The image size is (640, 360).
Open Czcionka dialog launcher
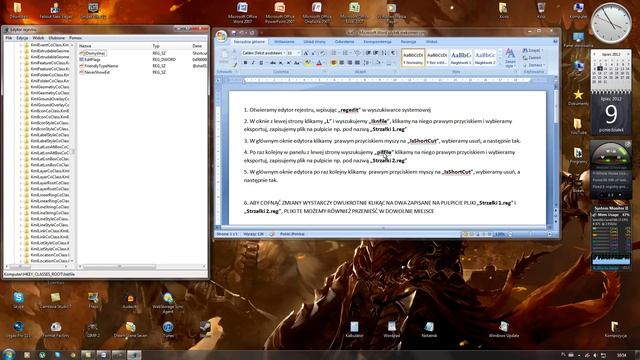pyautogui.click(x=325, y=72)
